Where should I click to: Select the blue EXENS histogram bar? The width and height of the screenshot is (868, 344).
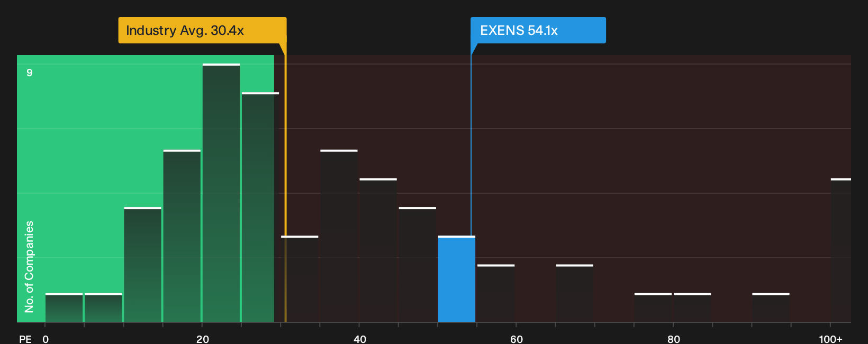457,279
